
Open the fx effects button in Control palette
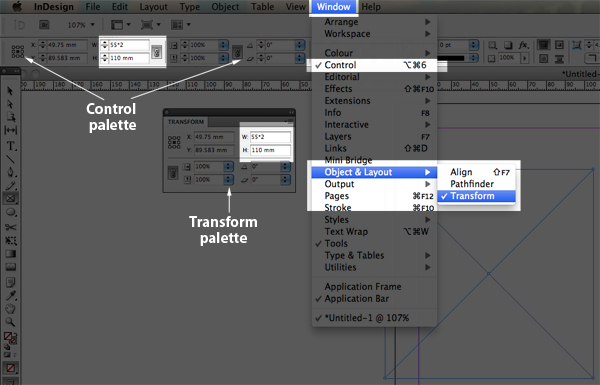coord(523,45)
